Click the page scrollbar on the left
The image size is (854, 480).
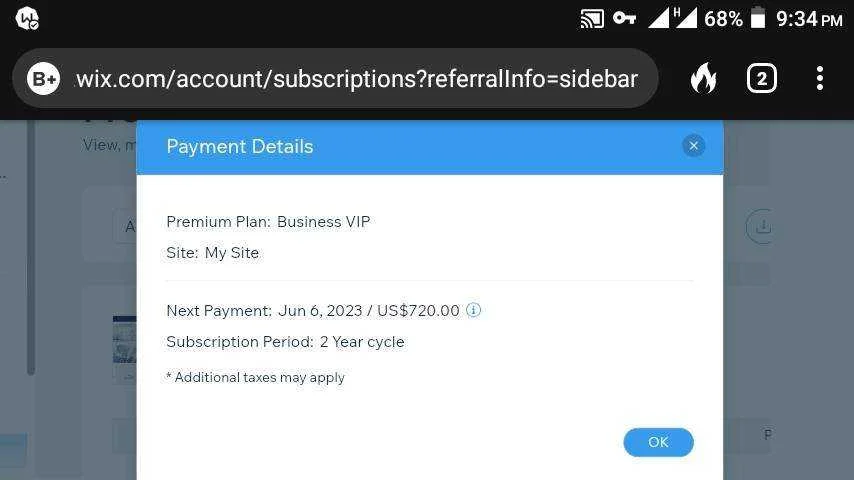pyautogui.click(x=31, y=248)
